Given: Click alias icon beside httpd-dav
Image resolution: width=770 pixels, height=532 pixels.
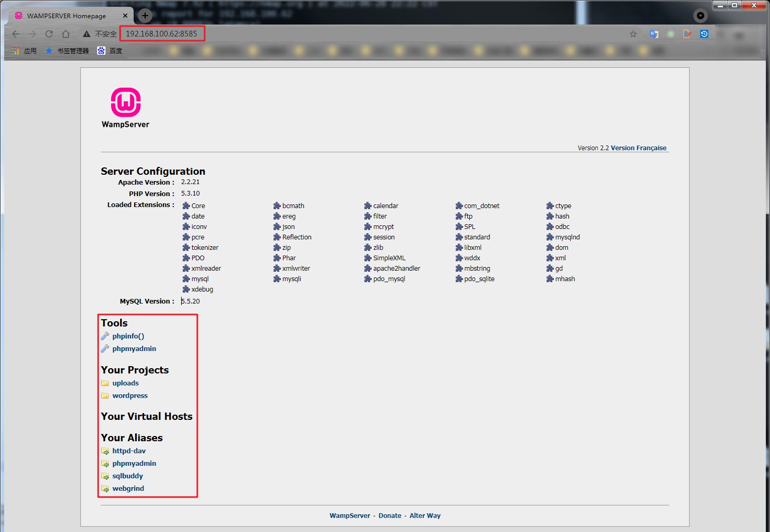Looking at the screenshot, I should (x=105, y=451).
